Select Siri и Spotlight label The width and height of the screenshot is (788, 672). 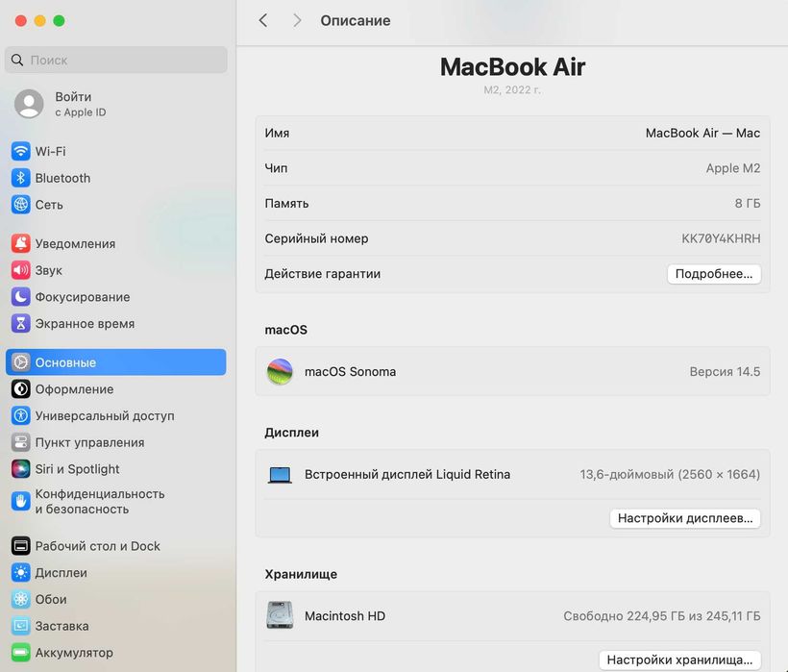point(78,469)
